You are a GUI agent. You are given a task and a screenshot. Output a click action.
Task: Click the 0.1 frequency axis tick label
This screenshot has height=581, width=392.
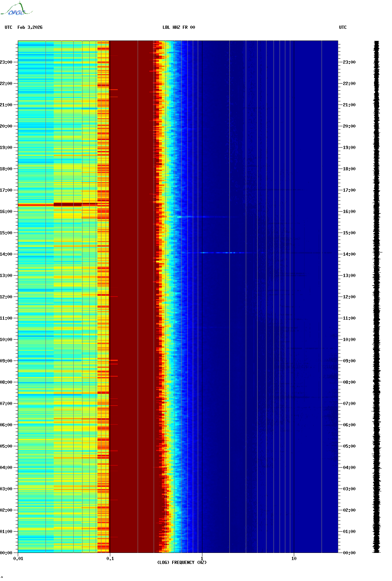coord(110,559)
